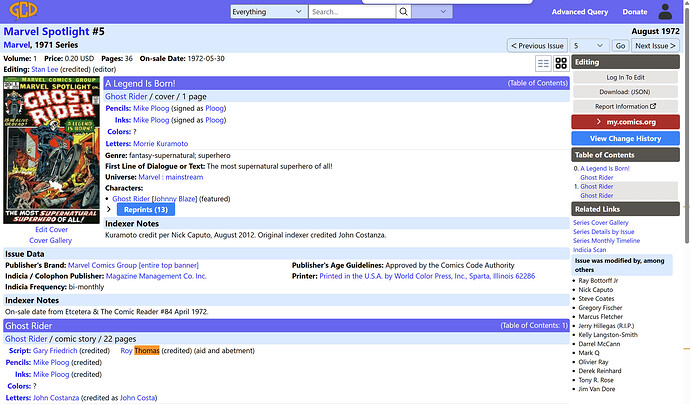Jump to Table of Contents from A Legend Is Born header
Viewport: 690px width, 404px height.
[x=538, y=83]
